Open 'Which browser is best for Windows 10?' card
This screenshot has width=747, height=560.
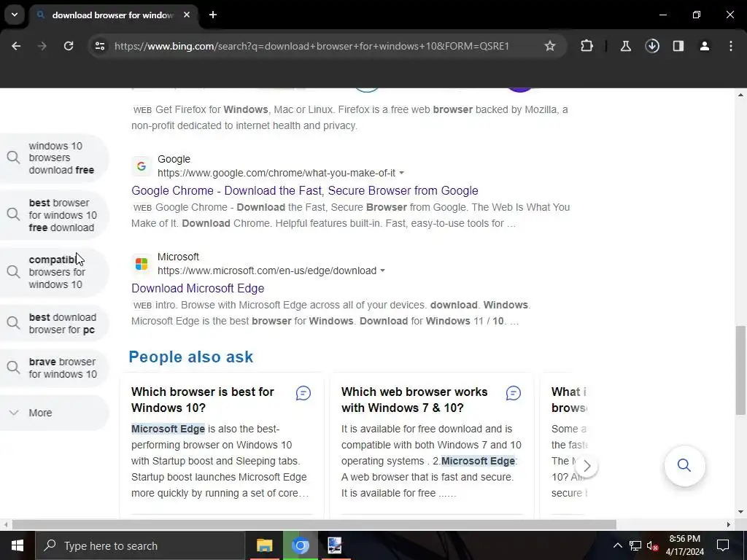tap(203, 400)
